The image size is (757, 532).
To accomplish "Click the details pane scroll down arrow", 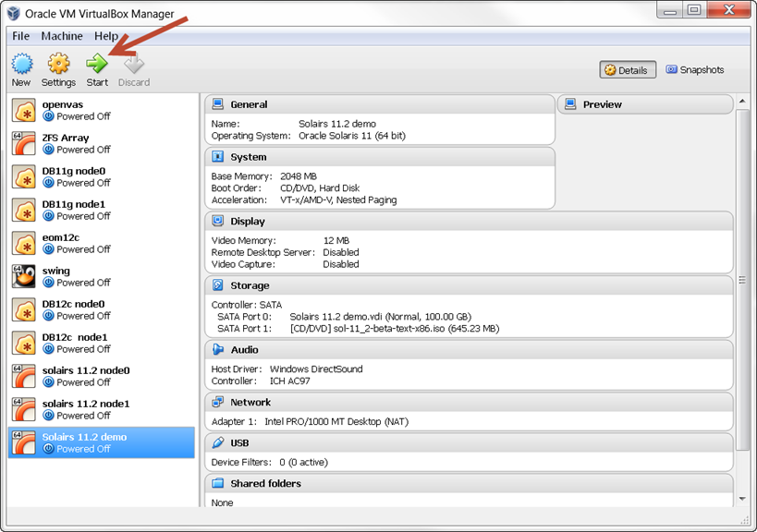I will [742, 499].
